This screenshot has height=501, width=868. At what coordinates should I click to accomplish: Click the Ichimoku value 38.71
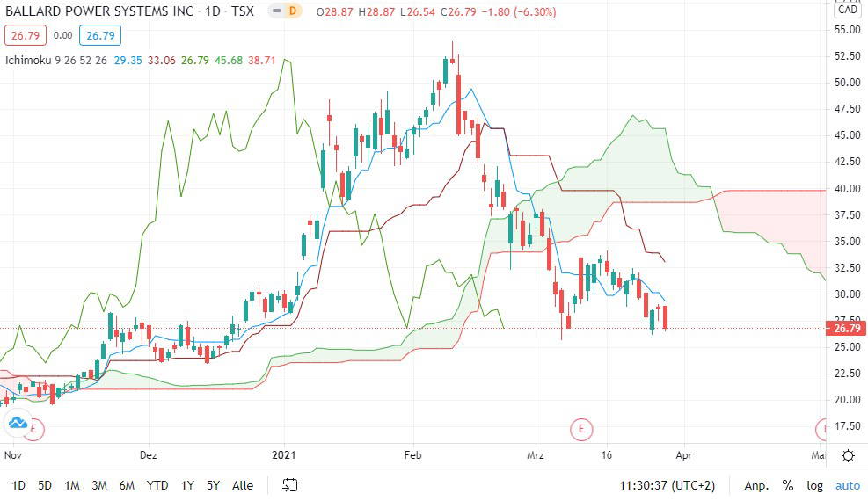click(x=262, y=61)
